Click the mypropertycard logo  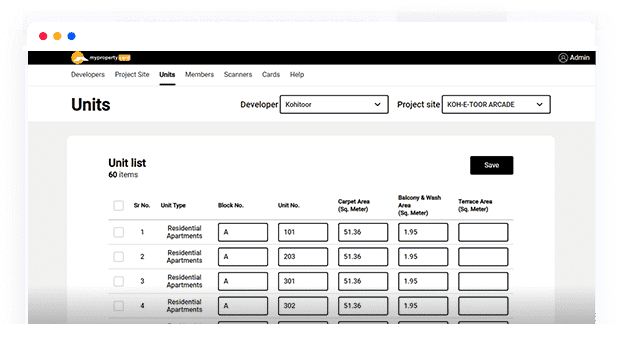[101, 58]
